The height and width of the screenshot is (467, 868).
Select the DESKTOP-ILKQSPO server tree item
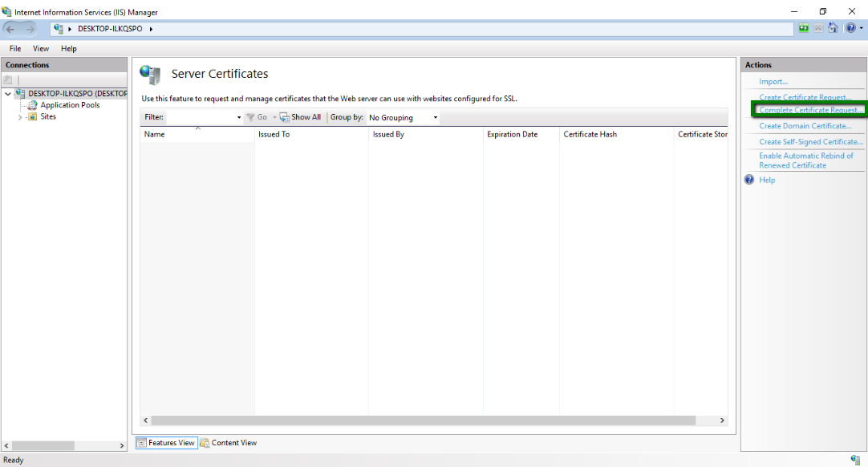[78, 94]
